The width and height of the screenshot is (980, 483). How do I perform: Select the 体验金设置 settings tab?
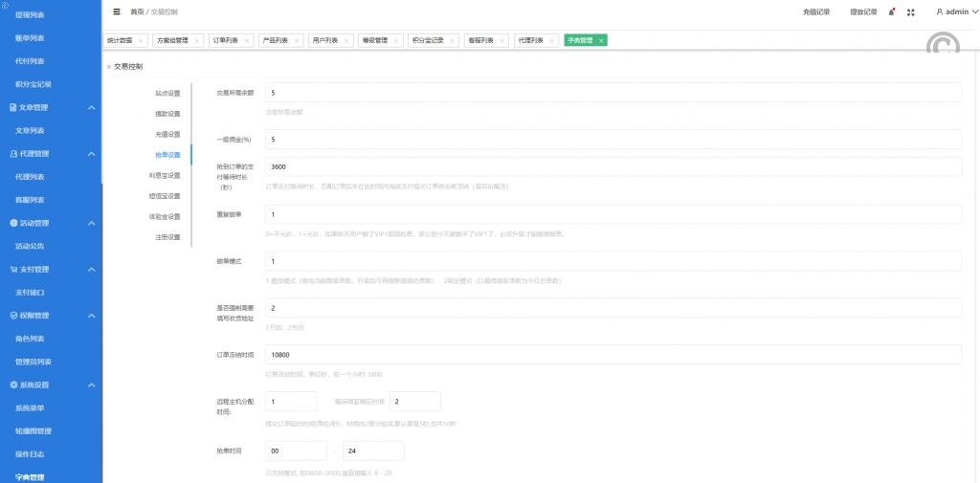coord(165,217)
